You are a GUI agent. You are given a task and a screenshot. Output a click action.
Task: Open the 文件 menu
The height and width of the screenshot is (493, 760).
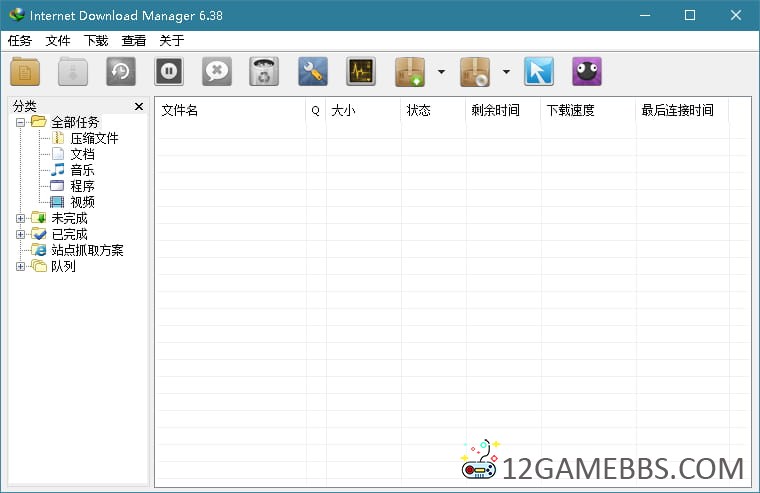[x=58, y=41]
